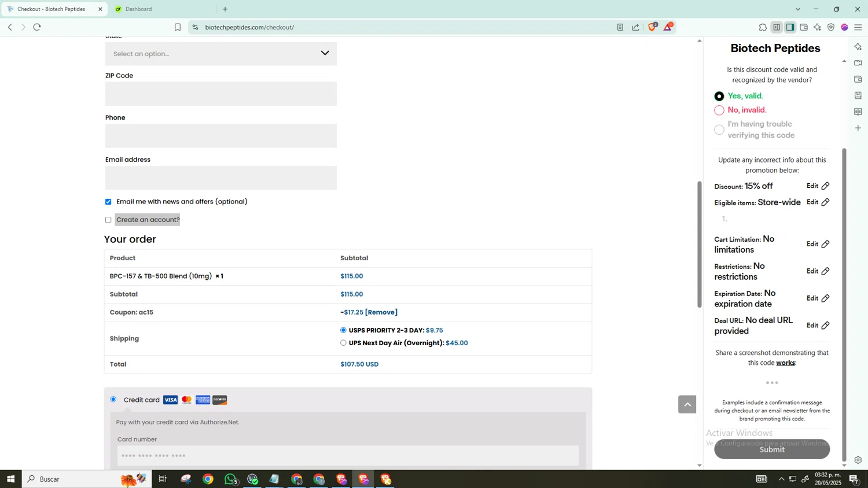The width and height of the screenshot is (868, 488).
Task: Open the sidebar reading list icon
Action: tap(858, 112)
